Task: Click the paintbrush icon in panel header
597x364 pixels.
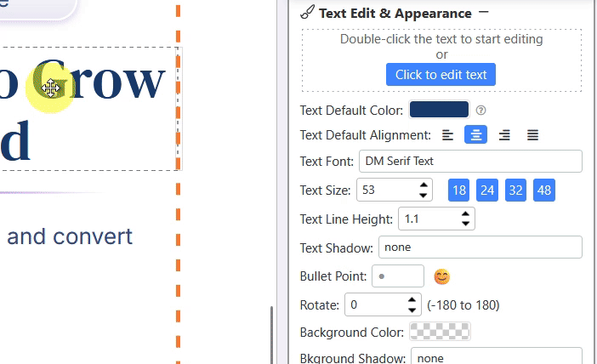Action: pos(308,13)
